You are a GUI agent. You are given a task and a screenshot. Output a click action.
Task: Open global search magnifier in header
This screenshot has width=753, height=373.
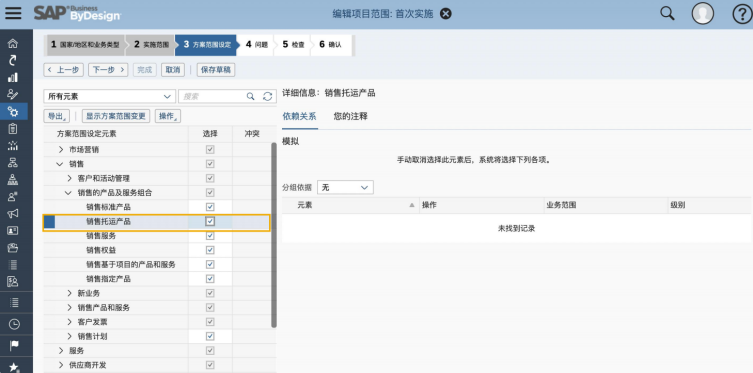668,13
